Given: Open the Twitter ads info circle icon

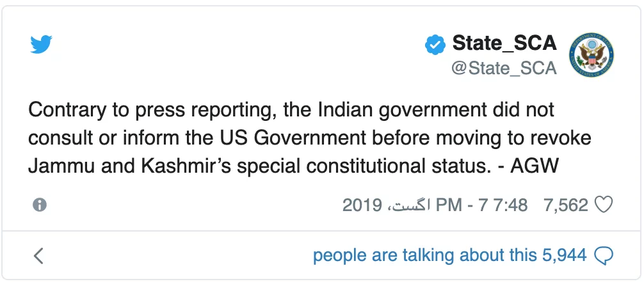Looking at the screenshot, I should pyautogui.click(x=40, y=205).
